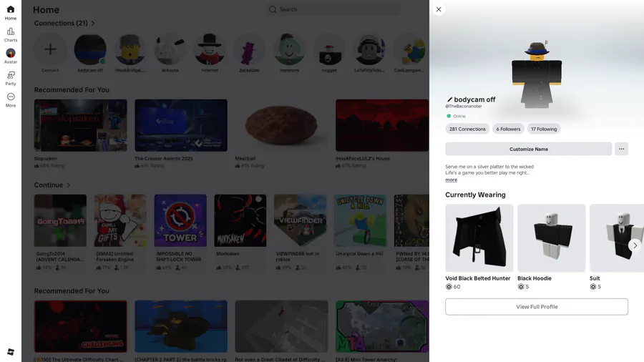Open Internet connection avatar
Viewport: 644px width, 362px height.
point(210,49)
